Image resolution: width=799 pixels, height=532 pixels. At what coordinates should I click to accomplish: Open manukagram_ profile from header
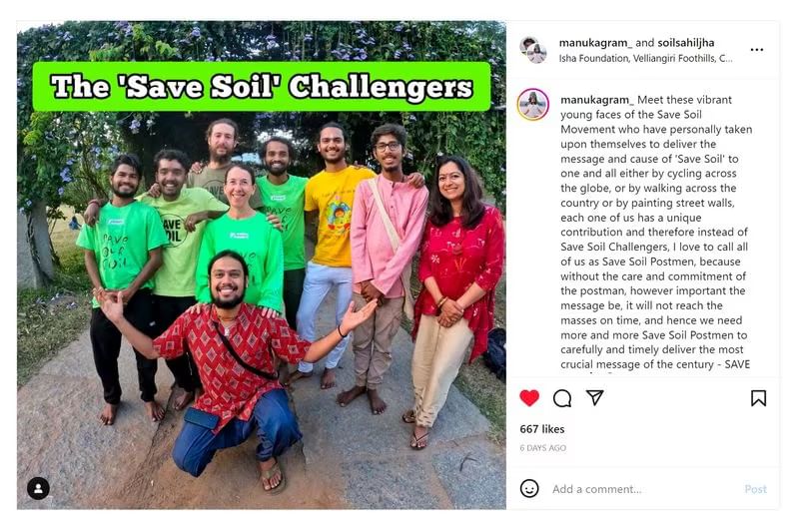point(595,43)
